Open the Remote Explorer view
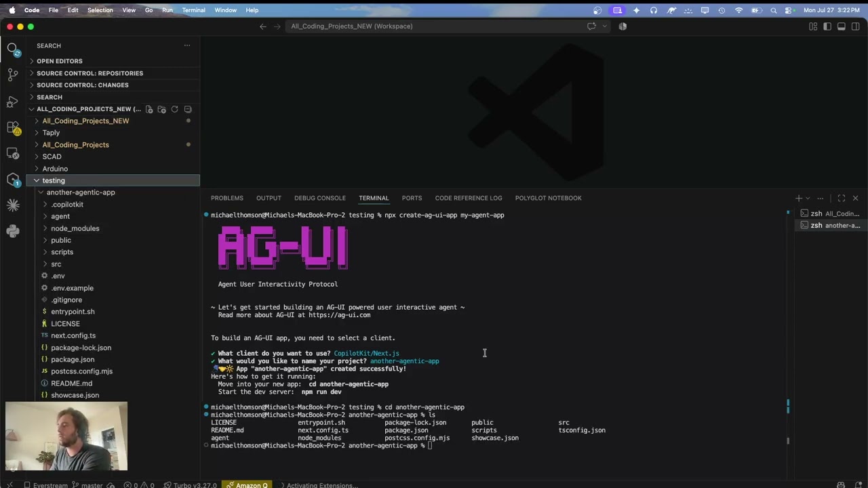868x488 pixels. point(12,153)
